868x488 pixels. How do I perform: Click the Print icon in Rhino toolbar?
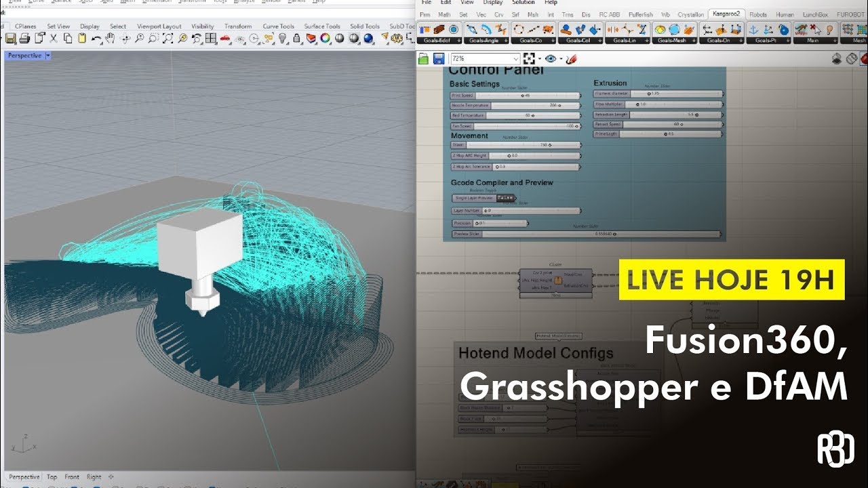point(25,38)
